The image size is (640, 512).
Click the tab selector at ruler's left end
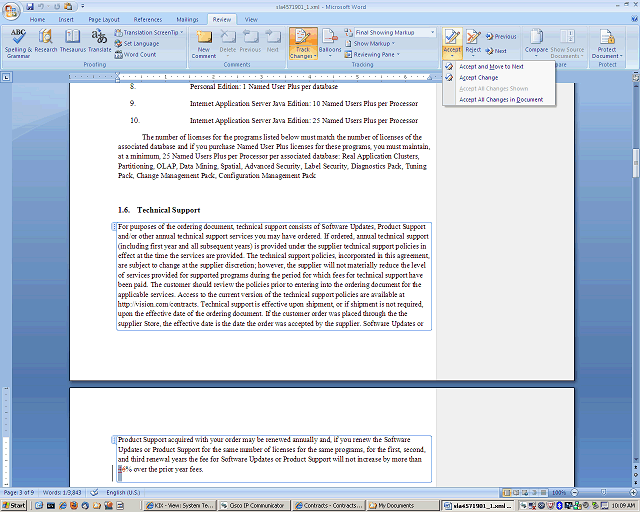[x=6, y=77]
